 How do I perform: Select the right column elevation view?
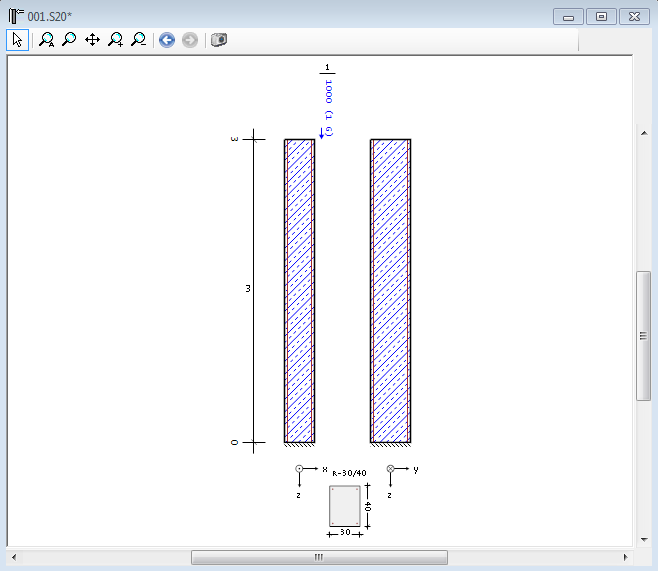click(390, 291)
